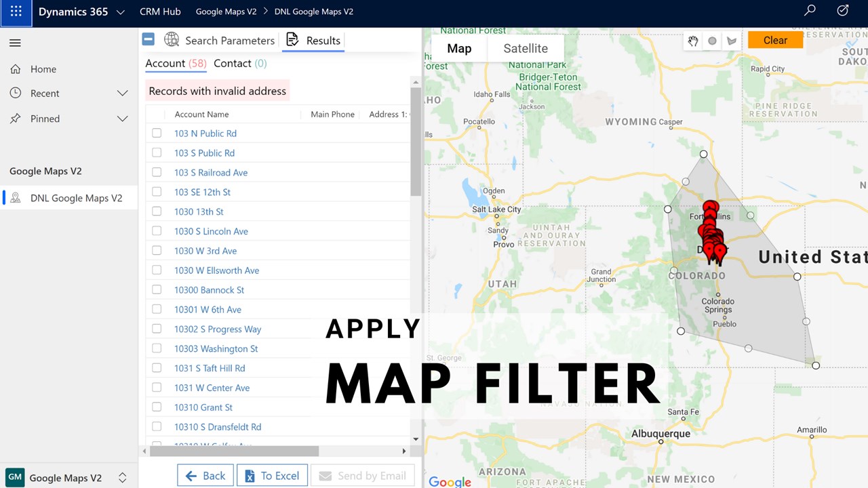Image resolution: width=868 pixels, height=488 pixels.
Task: Click Google Maps V2 breadcrumb
Action: (x=226, y=12)
